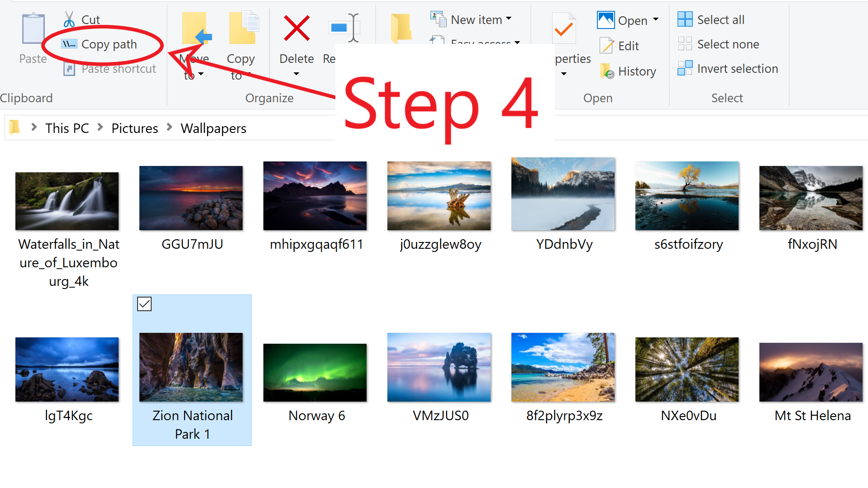This screenshot has width=868, height=488.
Task: Uncheck the Zion National Park 1 checkbox
Action: [x=144, y=304]
